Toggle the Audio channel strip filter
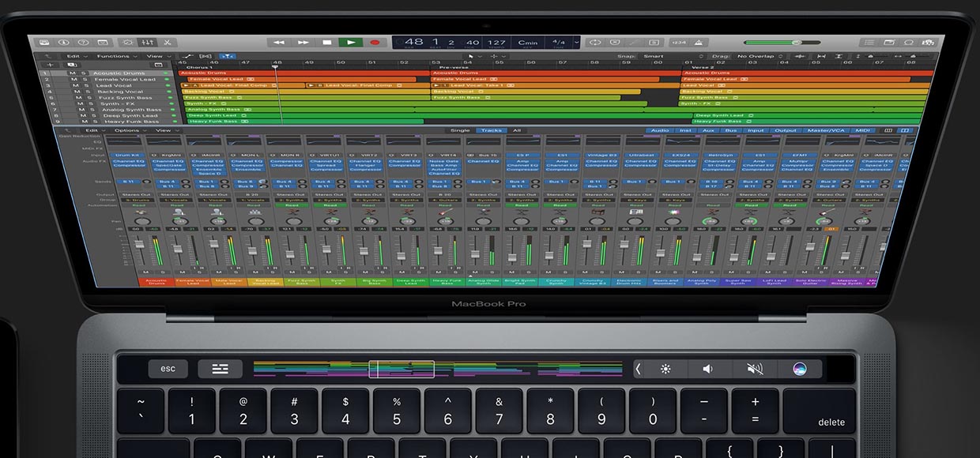 (x=660, y=130)
